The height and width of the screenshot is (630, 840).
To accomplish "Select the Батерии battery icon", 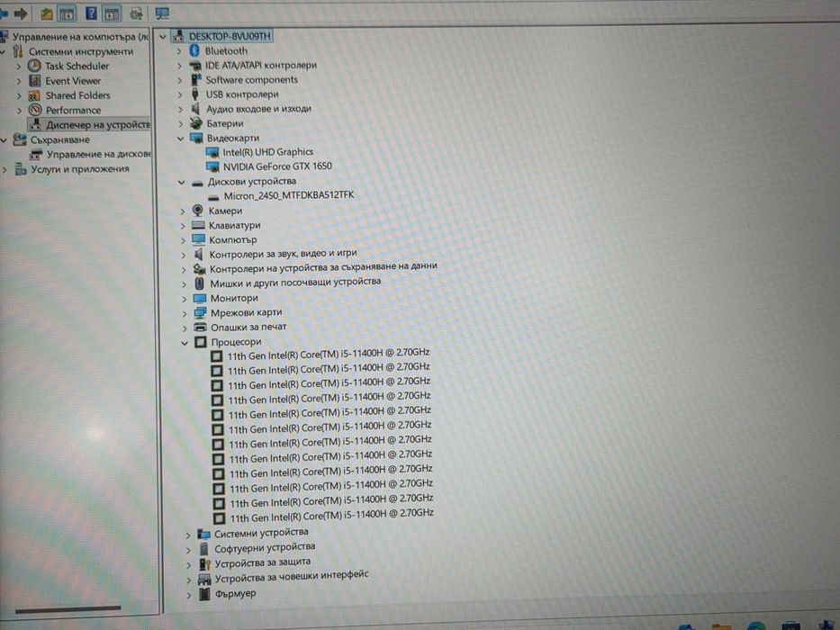I will tap(196, 123).
